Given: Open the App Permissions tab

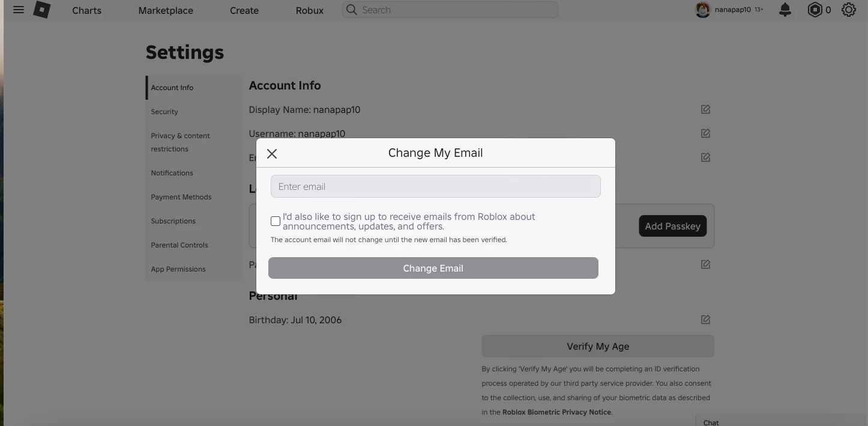Looking at the screenshot, I should click(194, 269).
